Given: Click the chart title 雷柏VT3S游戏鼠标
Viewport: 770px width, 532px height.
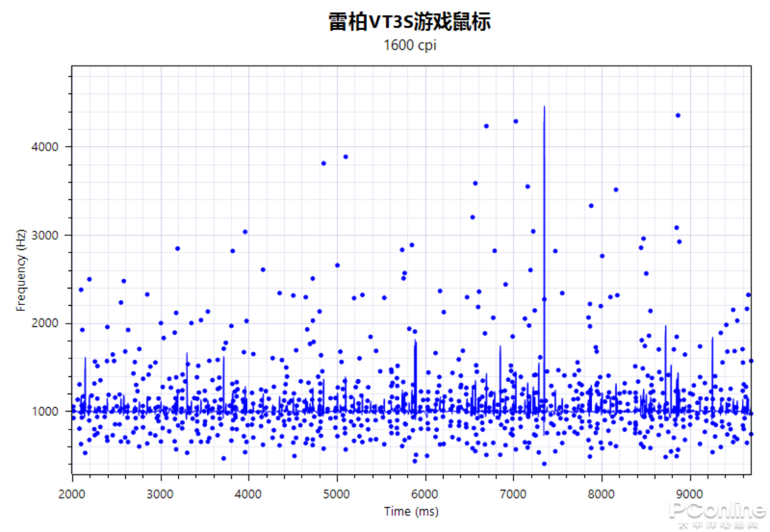Looking at the screenshot, I should click(x=410, y=22).
